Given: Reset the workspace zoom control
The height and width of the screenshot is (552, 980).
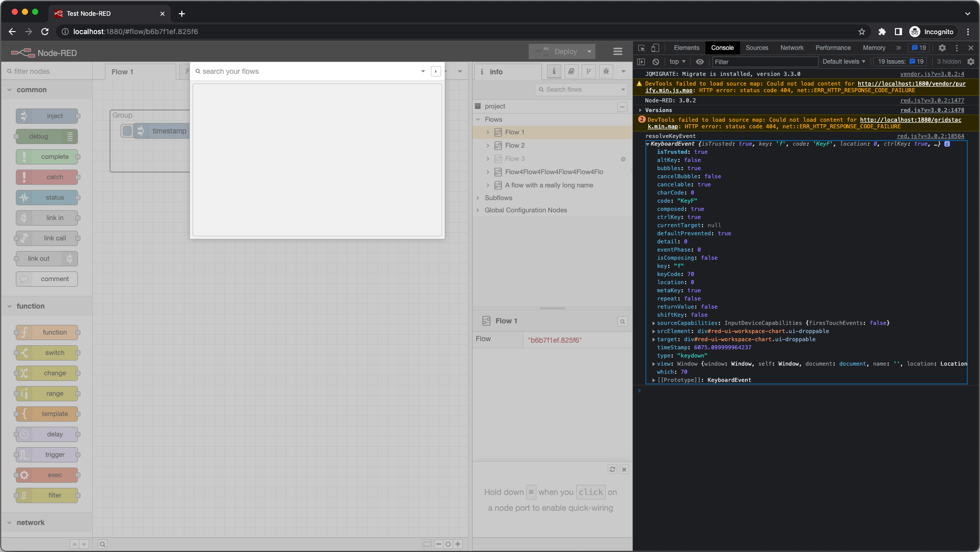Looking at the screenshot, I should pos(448,544).
